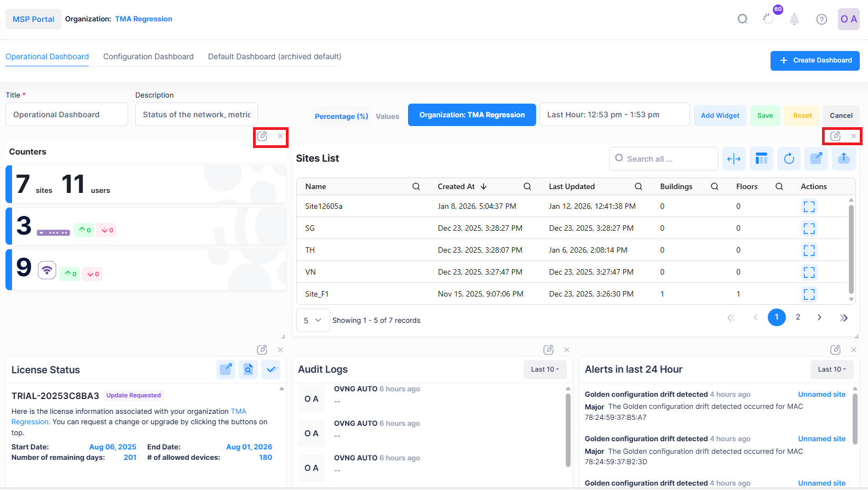Click fit columns width icon in Sites List
Image resolution: width=868 pixels, height=490 pixels.
(x=733, y=159)
